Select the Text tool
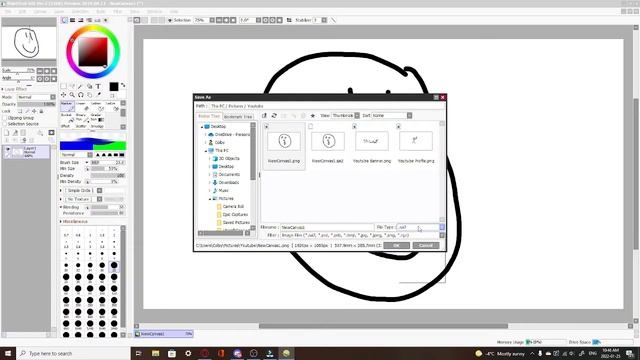The height and width of the screenshot is (360, 640). [x=98, y=86]
